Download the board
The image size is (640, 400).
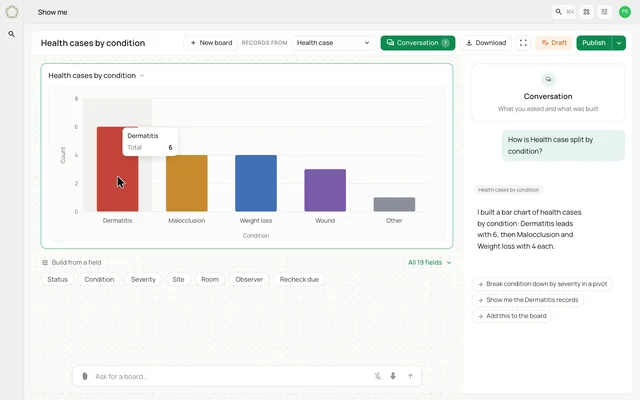click(x=486, y=43)
